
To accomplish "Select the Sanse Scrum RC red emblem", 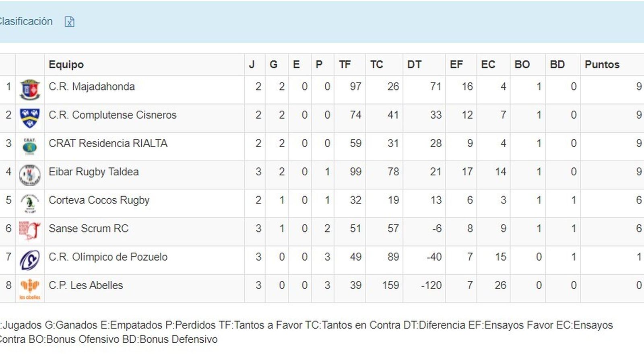I will coord(30,228).
